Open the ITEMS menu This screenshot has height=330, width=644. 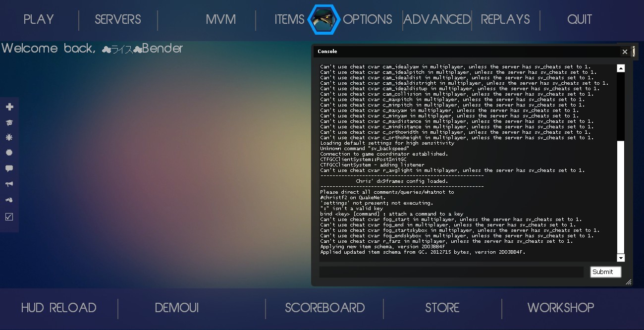[289, 19]
